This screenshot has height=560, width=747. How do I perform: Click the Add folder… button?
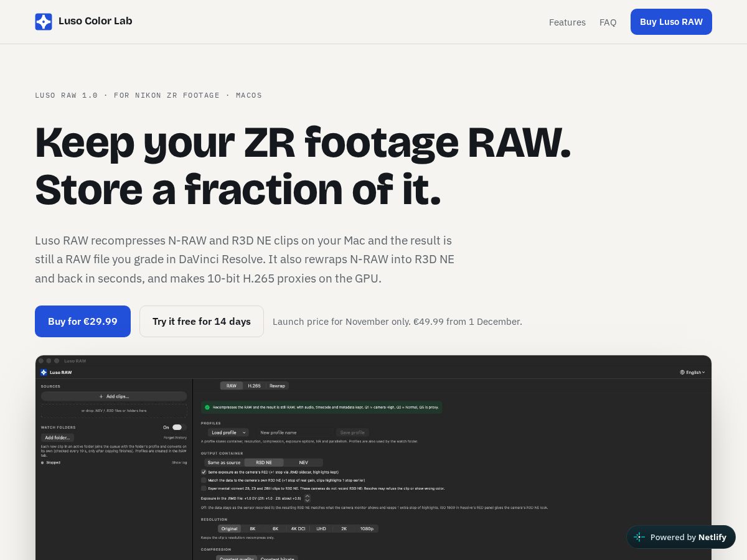[x=57, y=437]
